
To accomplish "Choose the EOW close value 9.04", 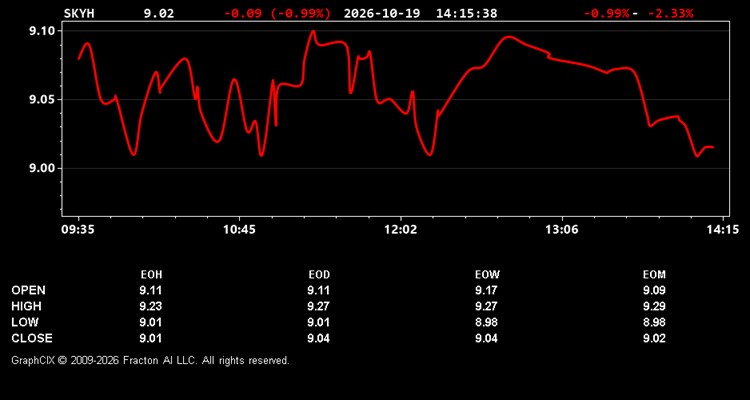I will click(x=487, y=338).
